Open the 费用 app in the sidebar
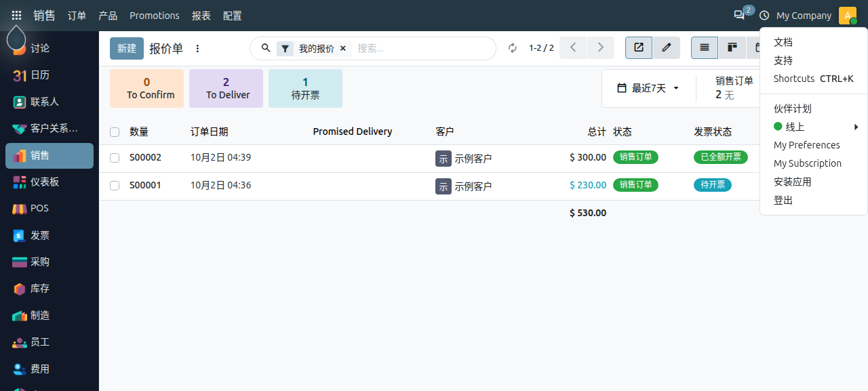 pos(50,369)
